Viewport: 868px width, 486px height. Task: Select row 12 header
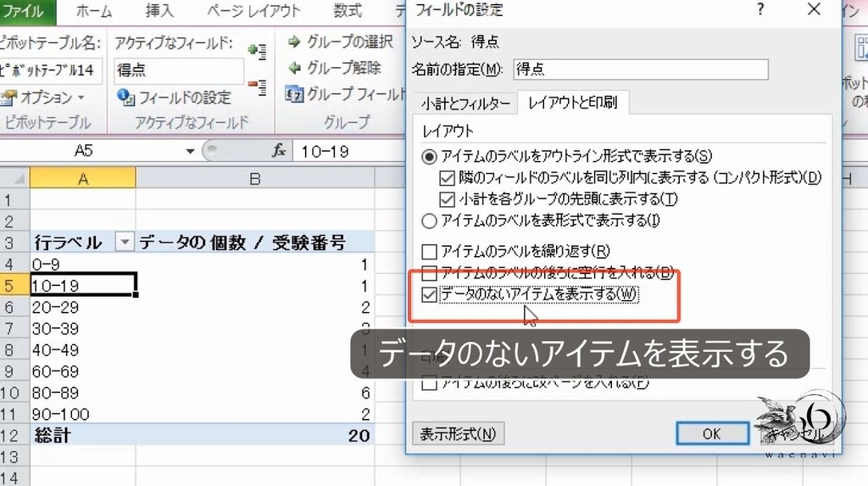pyautogui.click(x=14, y=436)
